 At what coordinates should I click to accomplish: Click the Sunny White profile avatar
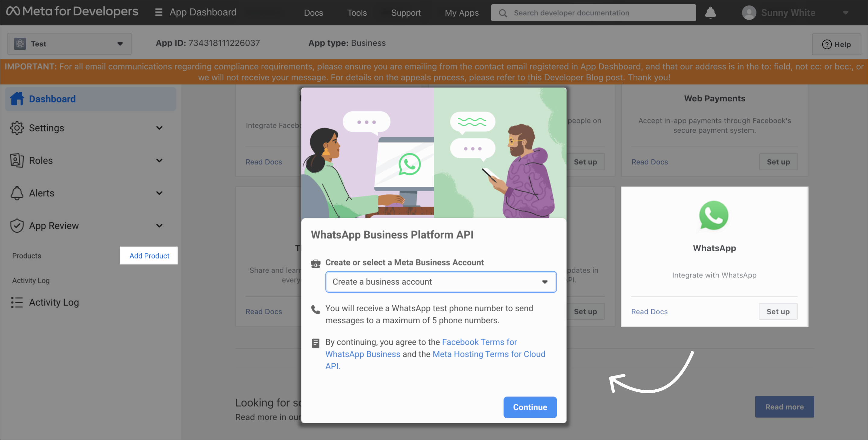(x=749, y=13)
